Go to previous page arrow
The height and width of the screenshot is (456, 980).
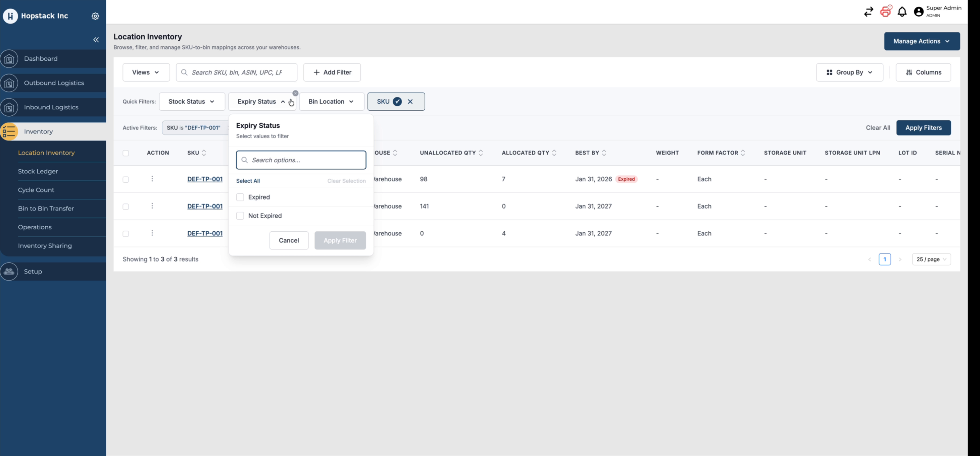(870, 259)
